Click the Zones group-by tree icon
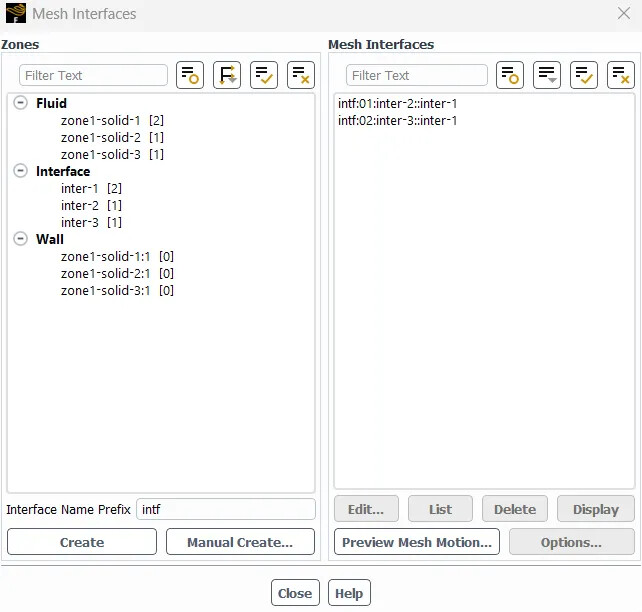 coord(227,75)
